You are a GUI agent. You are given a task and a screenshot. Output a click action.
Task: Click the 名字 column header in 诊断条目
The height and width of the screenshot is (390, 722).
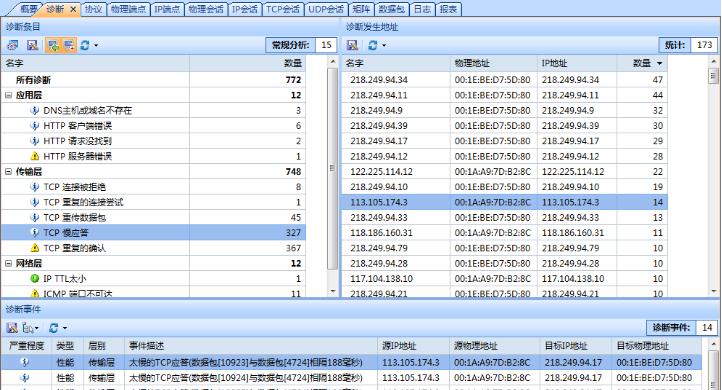pyautogui.click(x=95, y=63)
